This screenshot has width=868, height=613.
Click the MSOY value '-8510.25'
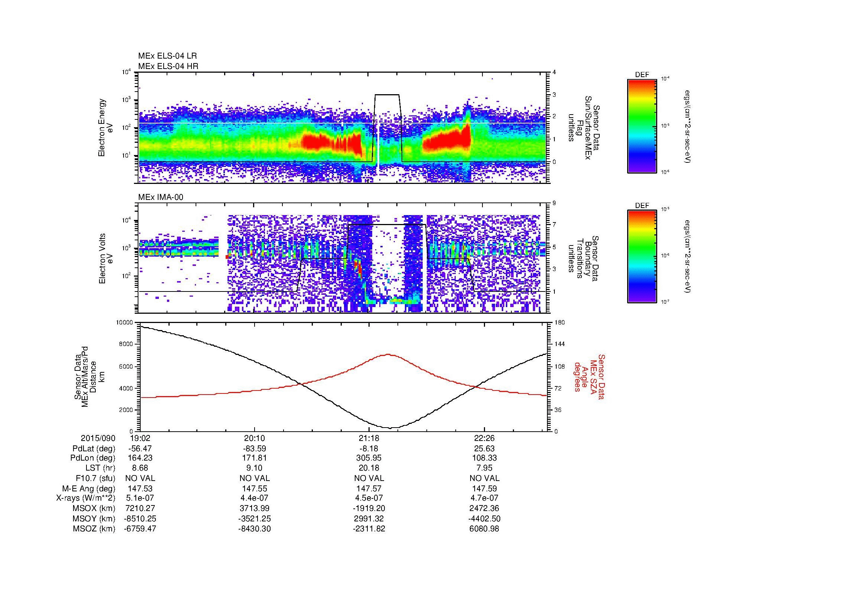[x=140, y=518]
